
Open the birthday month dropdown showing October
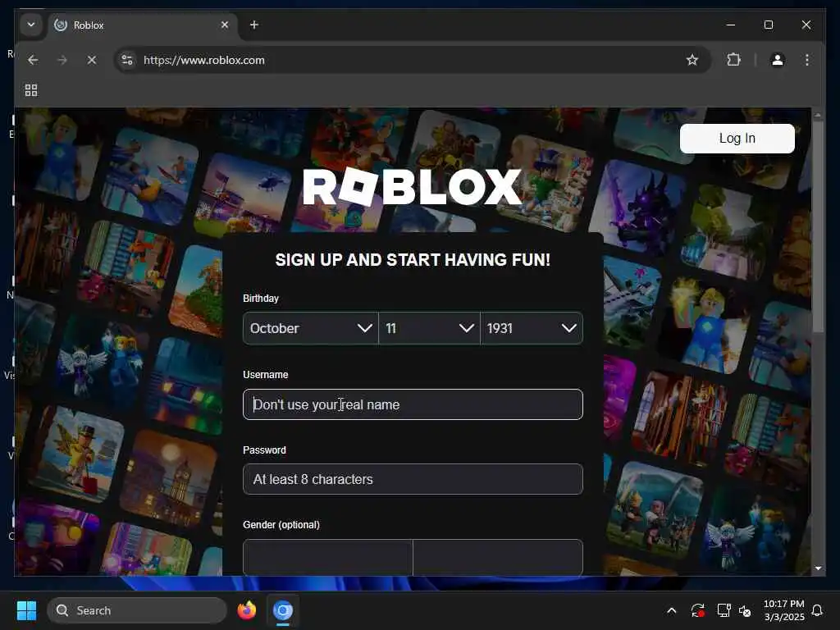click(311, 328)
